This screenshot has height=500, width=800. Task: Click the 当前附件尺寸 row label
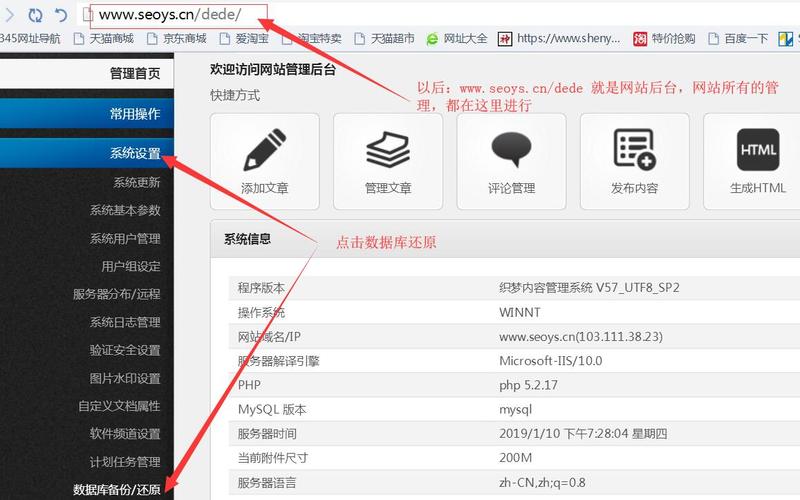tap(273, 458)
